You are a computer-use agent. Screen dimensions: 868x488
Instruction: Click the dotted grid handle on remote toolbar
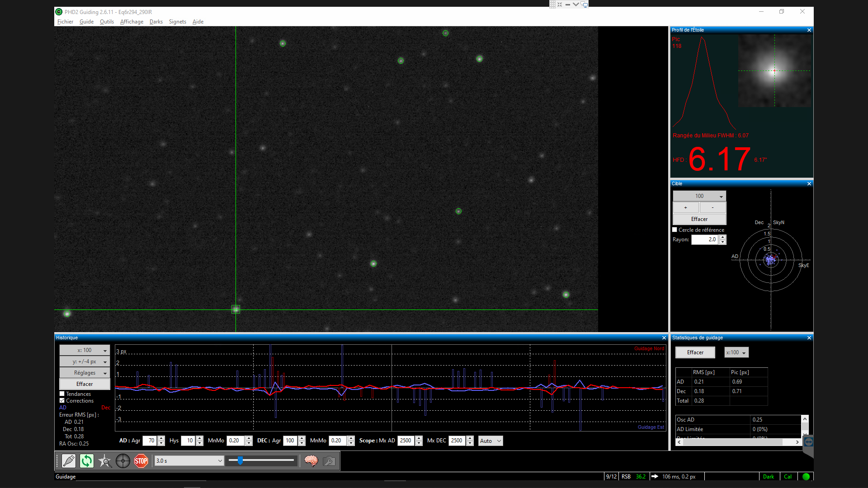pos(552,5)
